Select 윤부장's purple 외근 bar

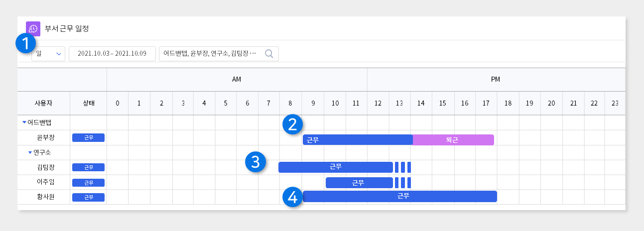pos(453,140)
